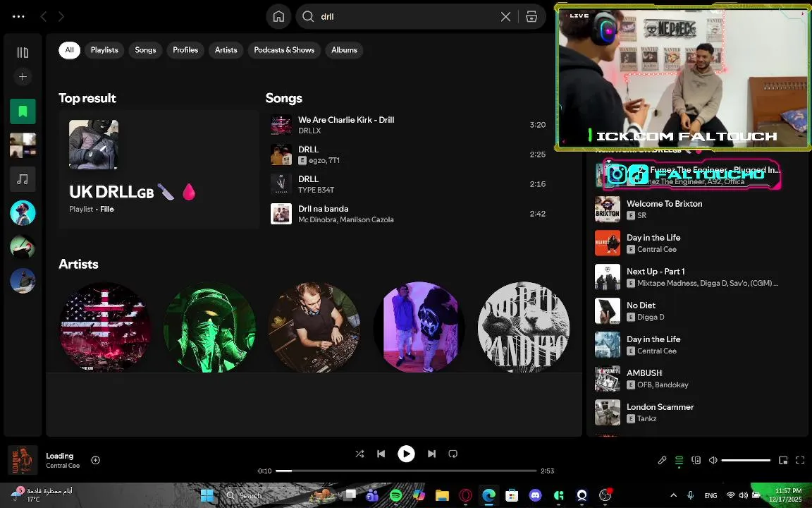Open Windows Start menu
The height and width of the screenshot is (508, 812).
pyautogui.click(x=207, y=495)
